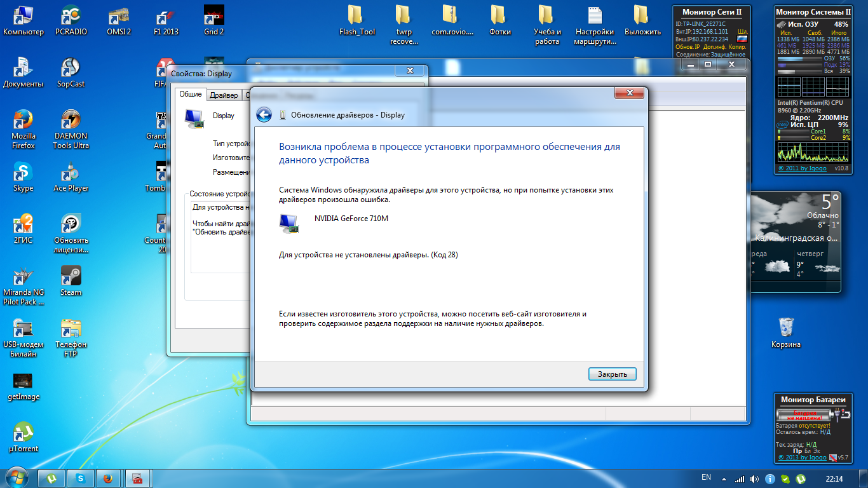Image resolution: width=868 pixels, height=488 pixels.
Task: Open the com.rovio archive on desktop
Action: pos(452,20)
